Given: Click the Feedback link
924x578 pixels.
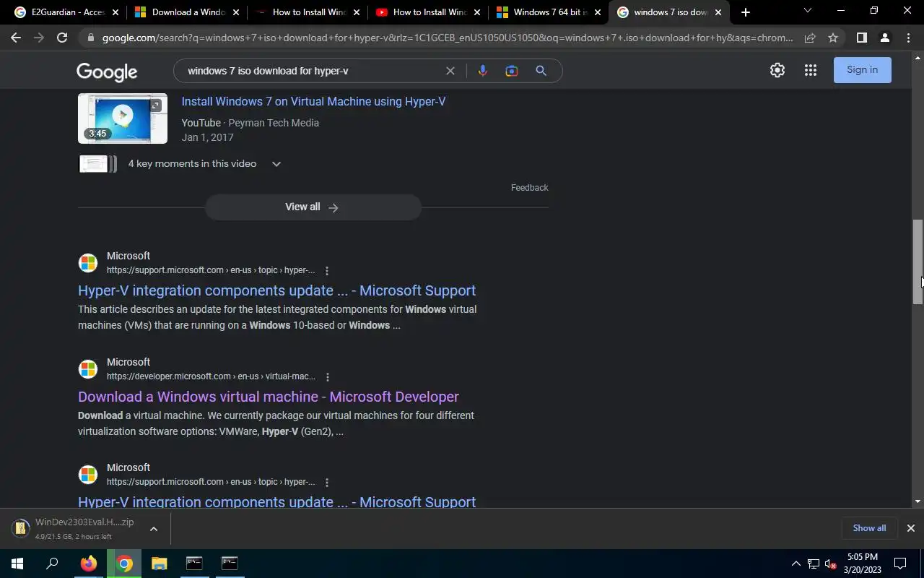Looking at the screenshot, I should (529, 188).
